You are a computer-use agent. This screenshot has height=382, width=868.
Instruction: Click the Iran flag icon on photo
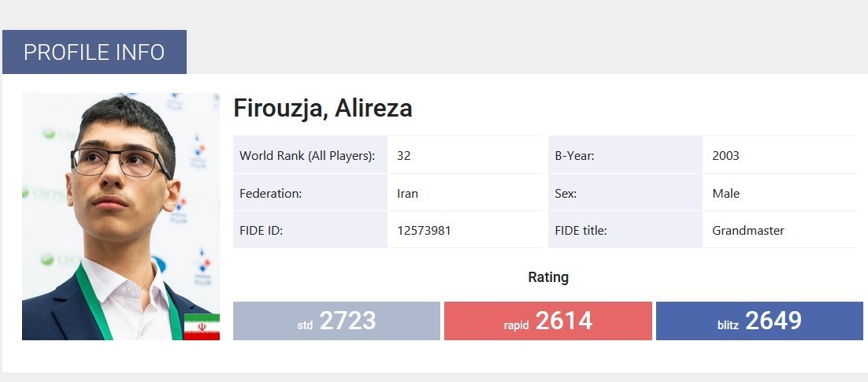(x=202, y=327)
